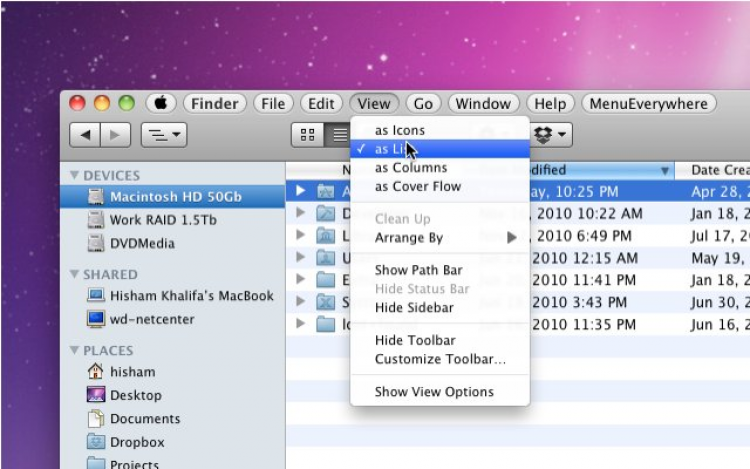Click folder icon in 6:49 PM row
Screen dimensions: 750x469
tap(326, 235)
